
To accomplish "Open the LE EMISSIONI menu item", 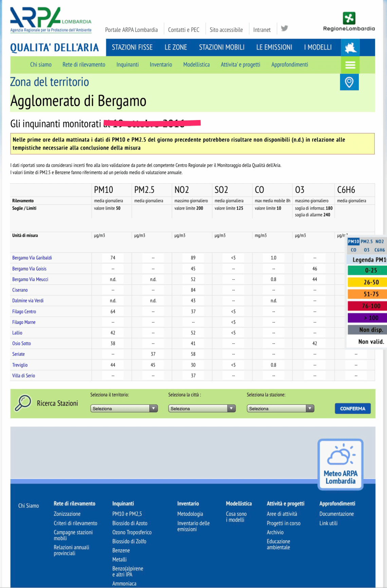I will click(x=274, y=47).
